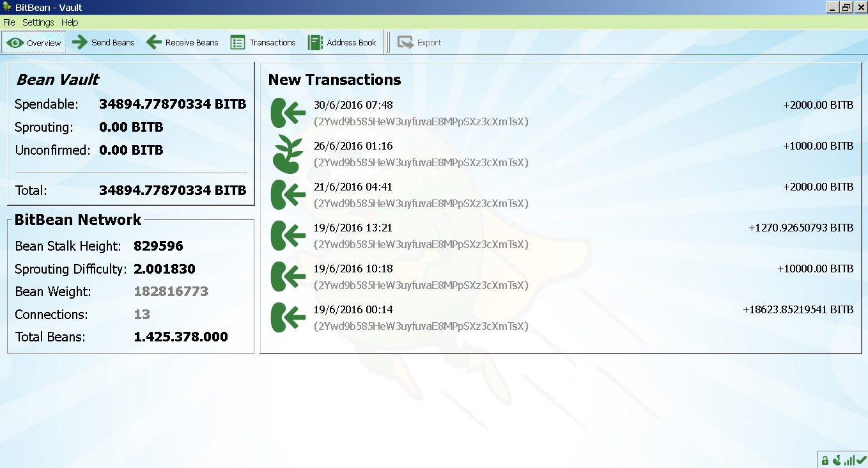Show the Transactions list page
Viewport: 868px width, 468px height.
tap(263, 43)
